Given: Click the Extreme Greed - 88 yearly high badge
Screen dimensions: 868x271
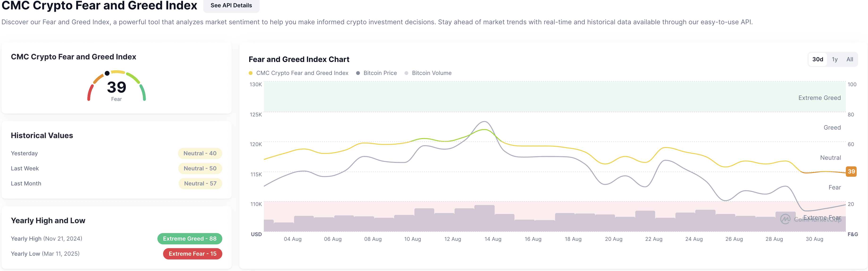Looking at the screenshot, I should click(190, 239).
